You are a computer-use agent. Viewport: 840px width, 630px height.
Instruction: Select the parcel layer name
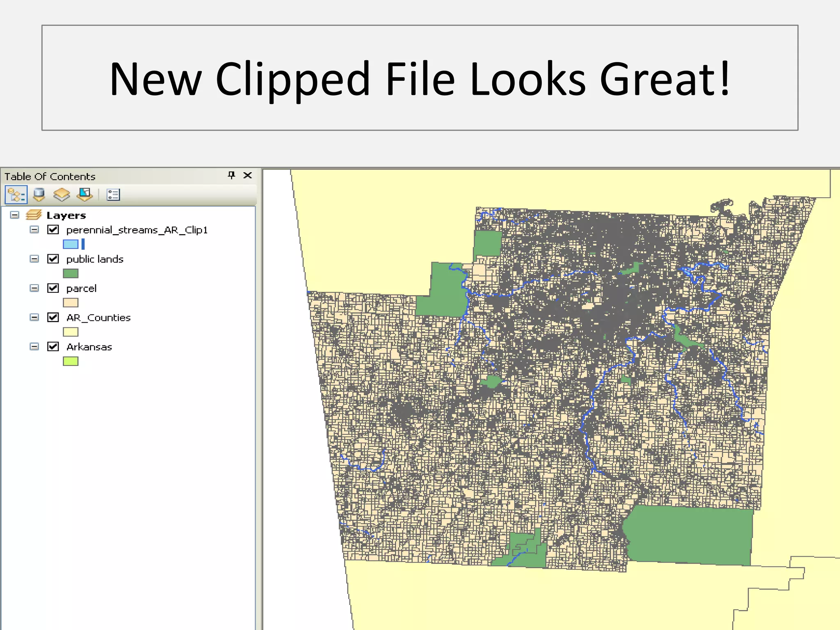click(x=81, y=289)
